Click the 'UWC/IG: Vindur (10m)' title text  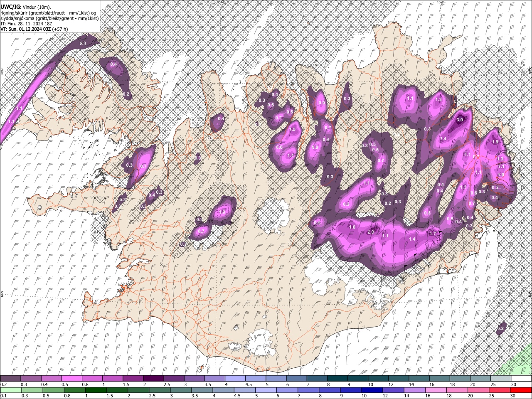pos(25,7)
